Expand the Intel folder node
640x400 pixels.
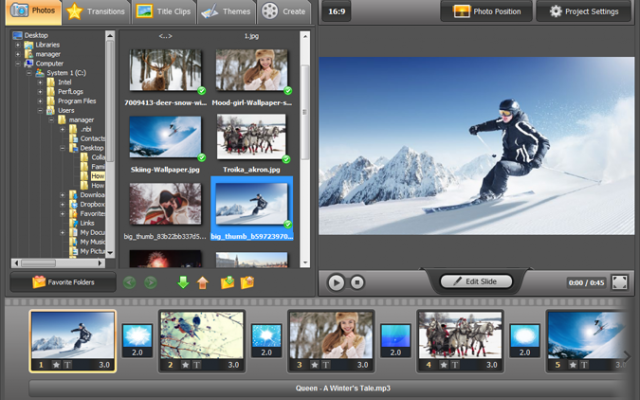pyautogui.click(x=40, y=82)
